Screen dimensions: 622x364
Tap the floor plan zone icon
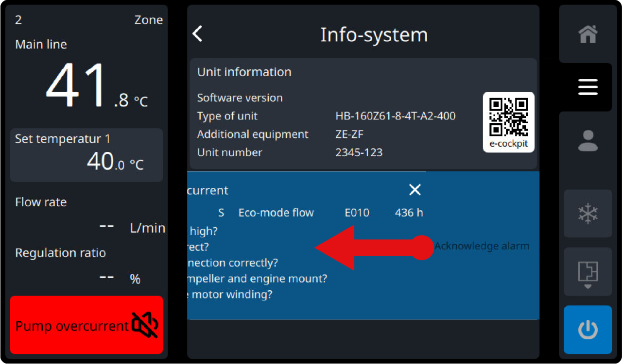(x=587, y=273)
